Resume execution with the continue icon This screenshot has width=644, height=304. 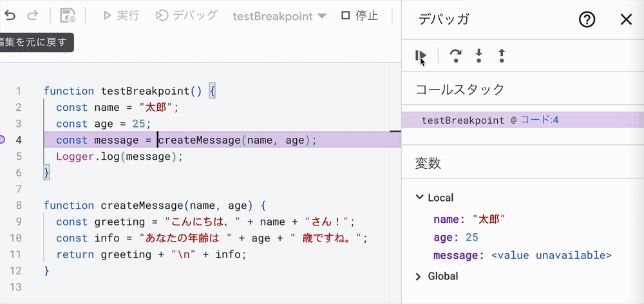coord(421,55)
